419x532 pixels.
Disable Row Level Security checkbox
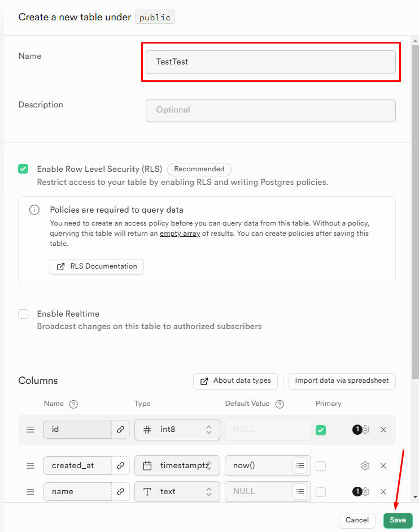(x=23, y=168)
